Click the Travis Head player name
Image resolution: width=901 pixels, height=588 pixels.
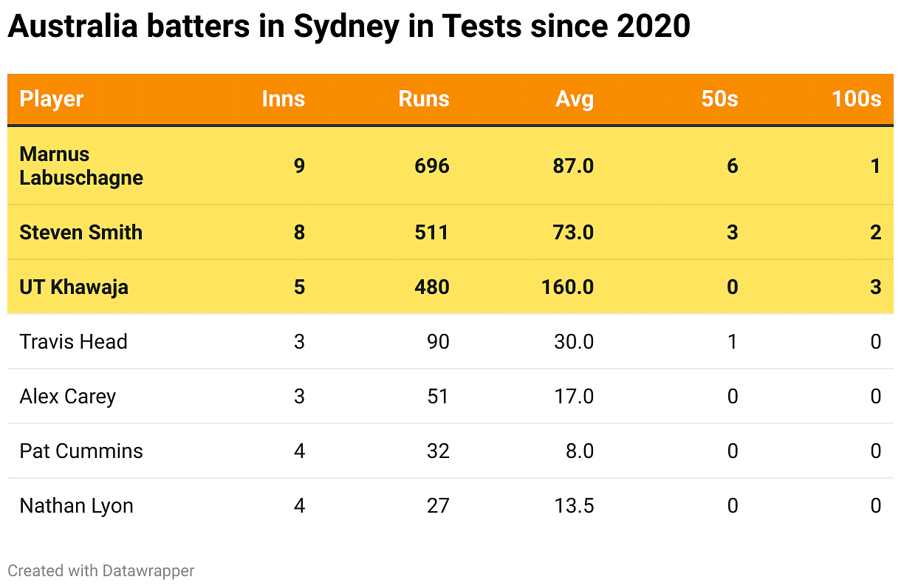click(x=74, y=341)
